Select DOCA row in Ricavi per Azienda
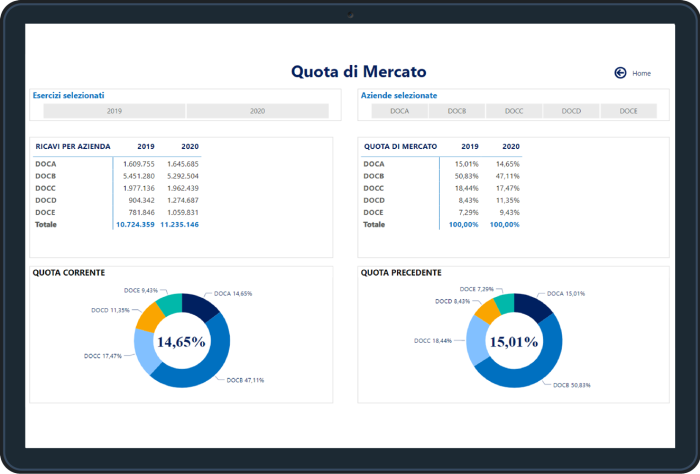Image resolution: width=700 pixels, height=474 pixels. (46, 163)
